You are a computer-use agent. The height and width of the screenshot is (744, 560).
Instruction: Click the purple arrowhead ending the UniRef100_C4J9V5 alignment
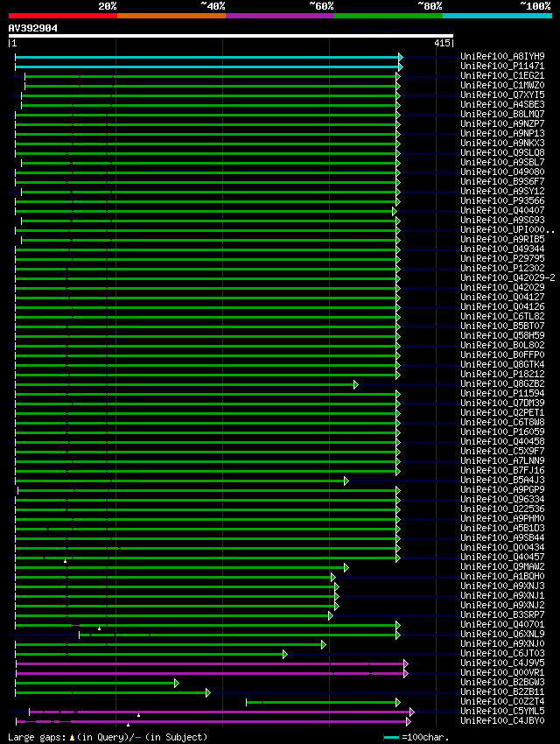coord(406,663)
